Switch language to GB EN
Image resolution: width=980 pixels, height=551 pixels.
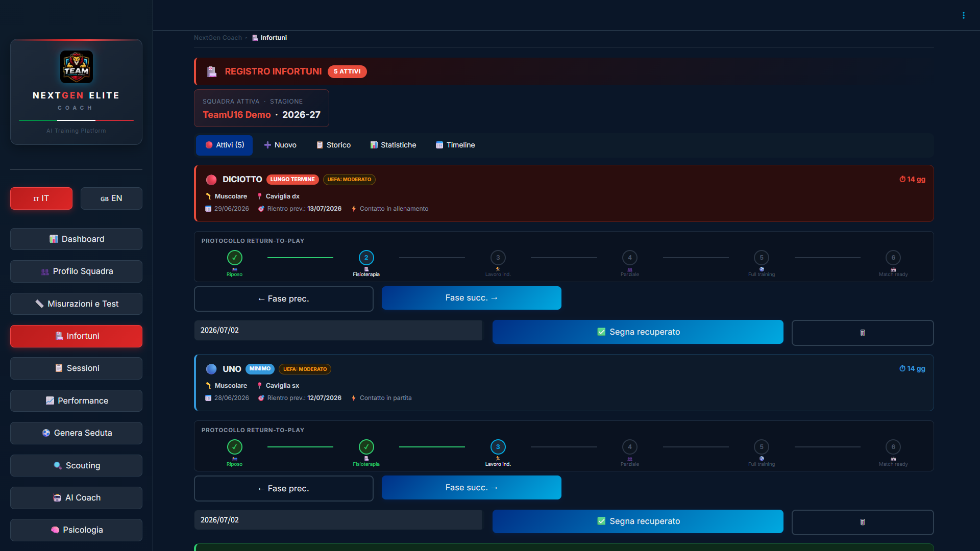[x=111, y=198]
